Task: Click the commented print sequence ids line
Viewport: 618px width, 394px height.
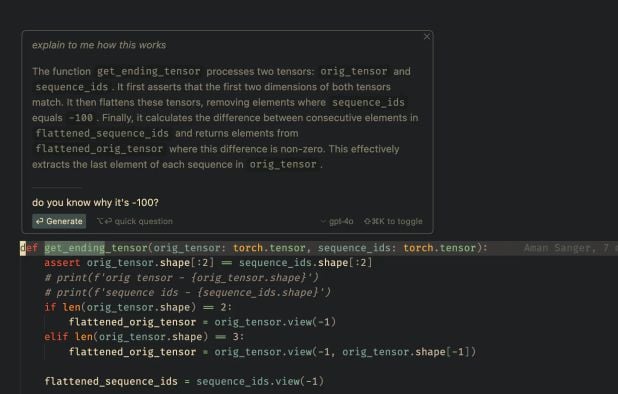Action: click(188, 292)
